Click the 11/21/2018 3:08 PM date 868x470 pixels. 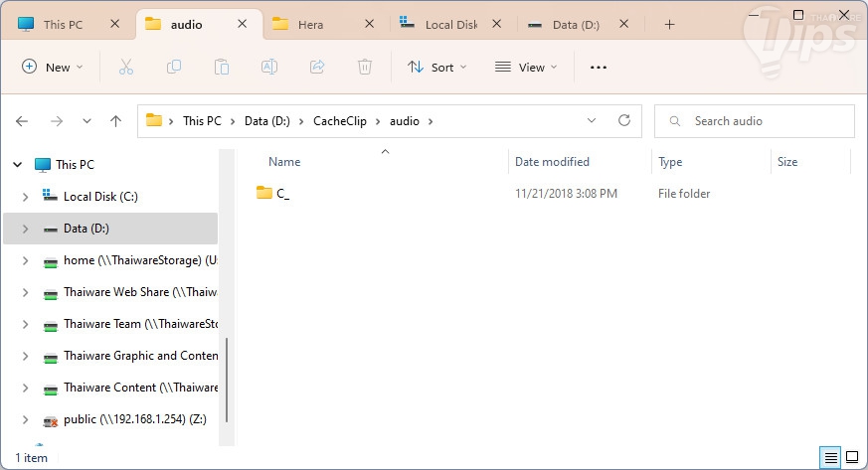(x=566, y=194)
